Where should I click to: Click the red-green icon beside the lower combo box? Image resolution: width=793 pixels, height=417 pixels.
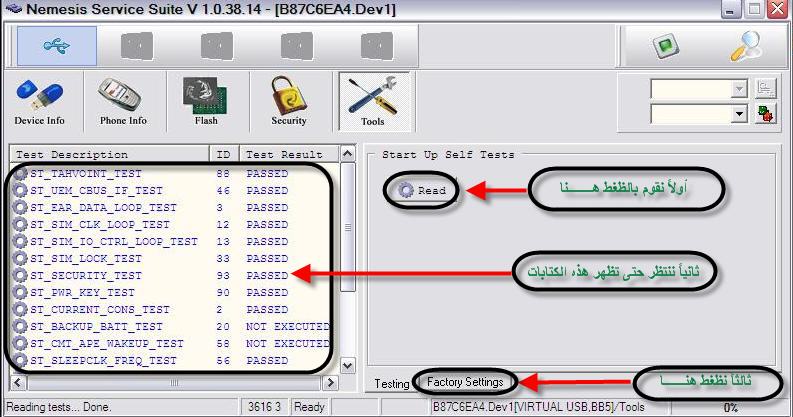(x=765, y=113)
